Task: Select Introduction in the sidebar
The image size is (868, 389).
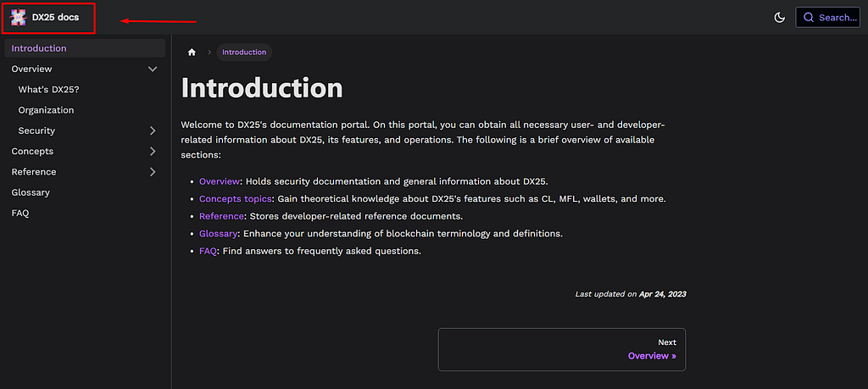Action: tap(85, 48)
